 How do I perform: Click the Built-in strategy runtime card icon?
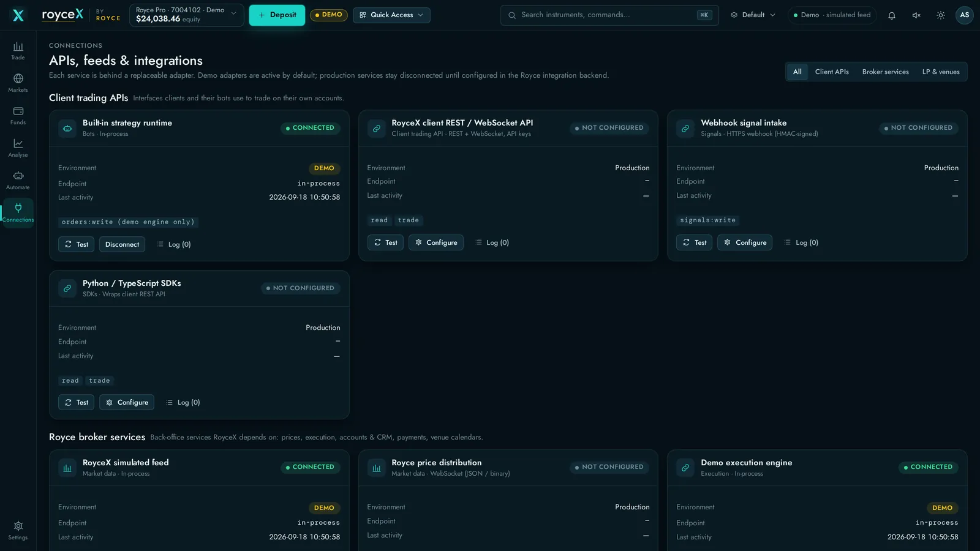coord(67,129)
